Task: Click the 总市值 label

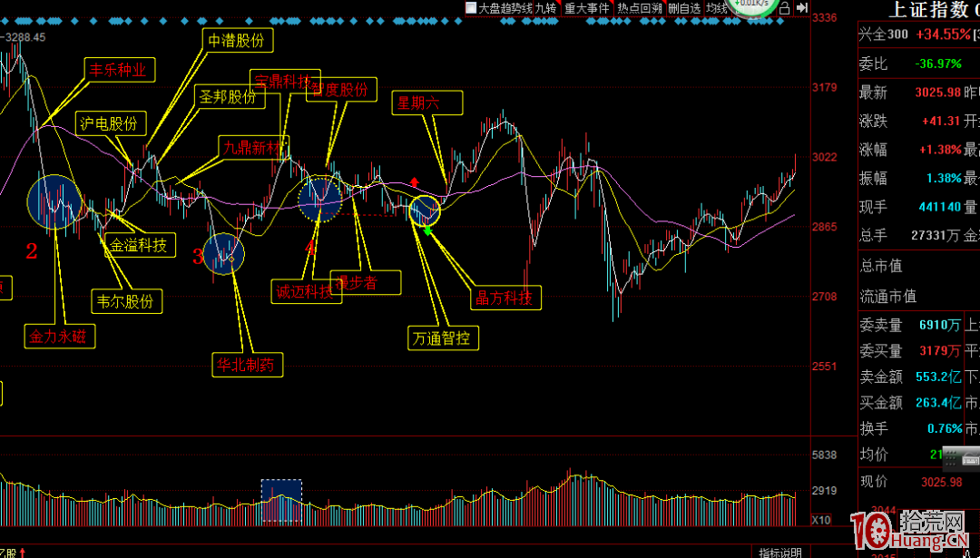Action: tap(880, 266)
